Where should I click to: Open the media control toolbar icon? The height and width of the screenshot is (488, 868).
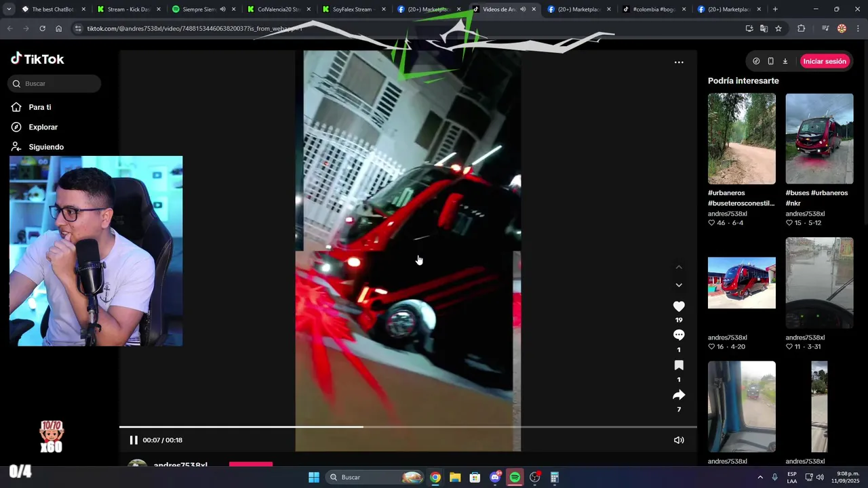(x=825, y=28)
